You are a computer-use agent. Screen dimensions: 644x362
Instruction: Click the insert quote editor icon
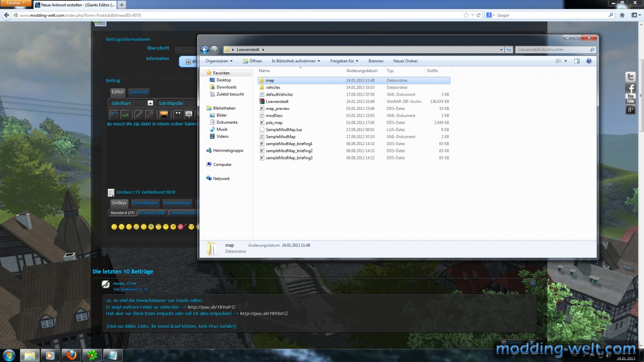pyautogui.click(x=177, y=114)
